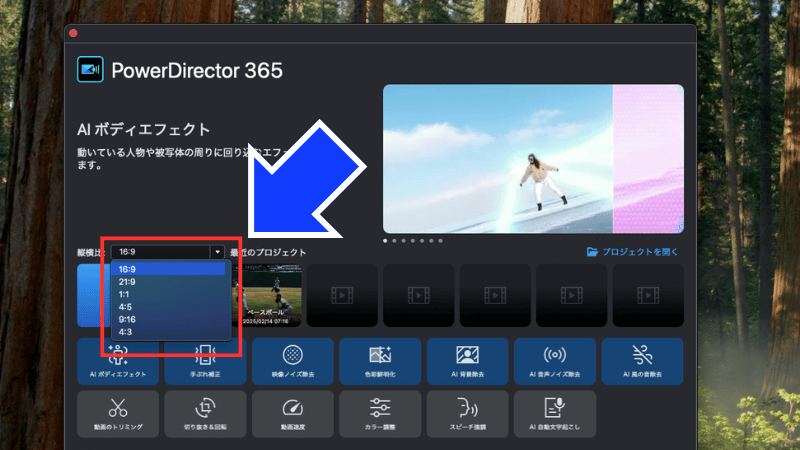Select the 1:1 aspect ratio option

(168, 294)
